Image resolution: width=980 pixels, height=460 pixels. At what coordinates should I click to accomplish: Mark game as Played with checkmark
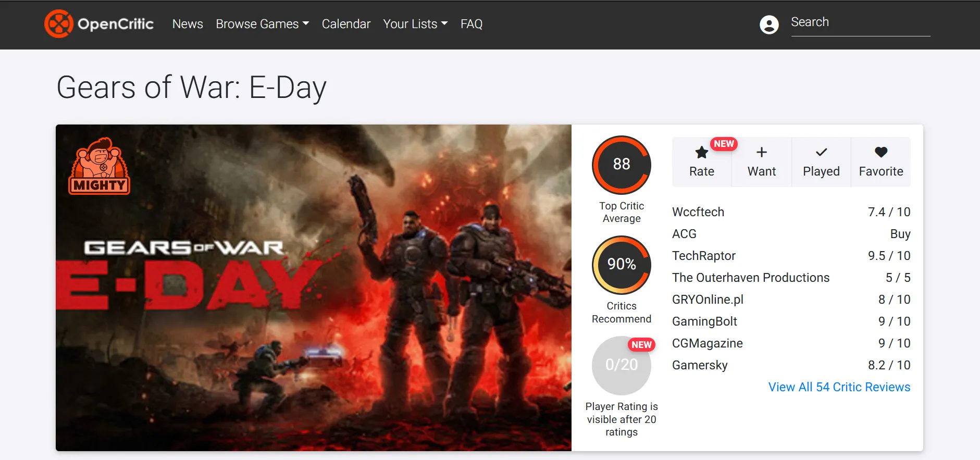821,162
